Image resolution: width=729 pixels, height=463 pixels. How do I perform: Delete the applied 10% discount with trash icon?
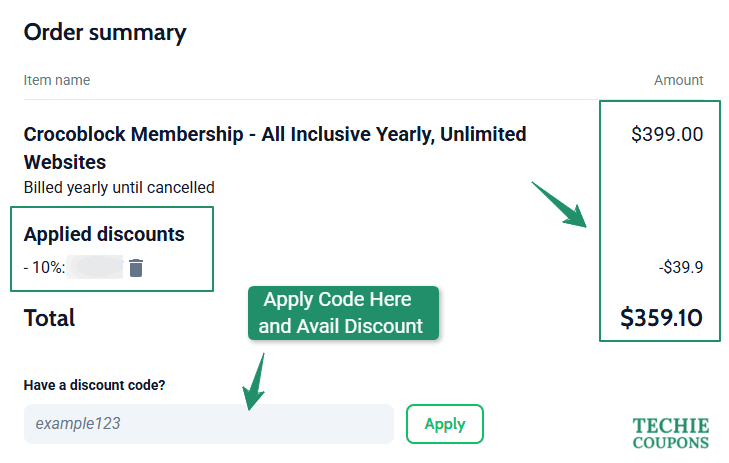[x=137, y=267]
